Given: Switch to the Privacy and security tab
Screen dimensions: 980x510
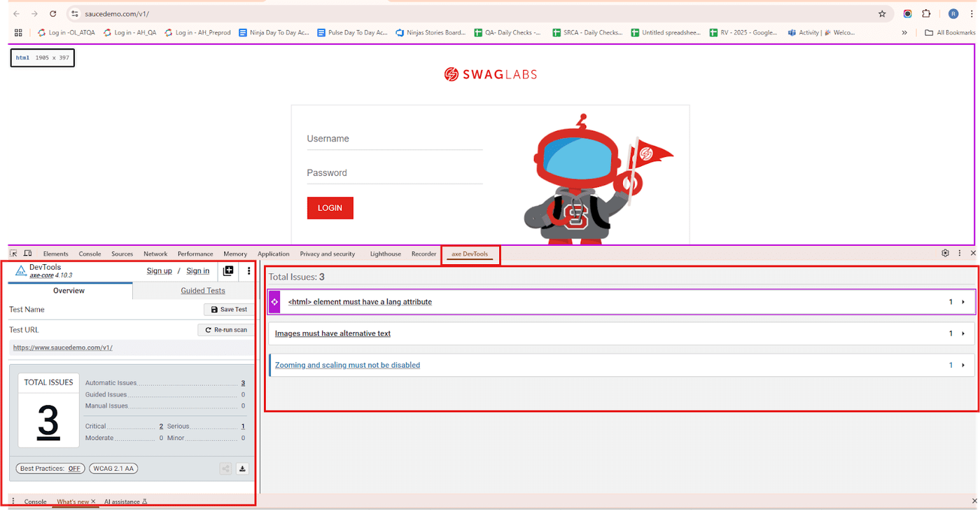Looking at the screenshot, I should tap(328, 254).
